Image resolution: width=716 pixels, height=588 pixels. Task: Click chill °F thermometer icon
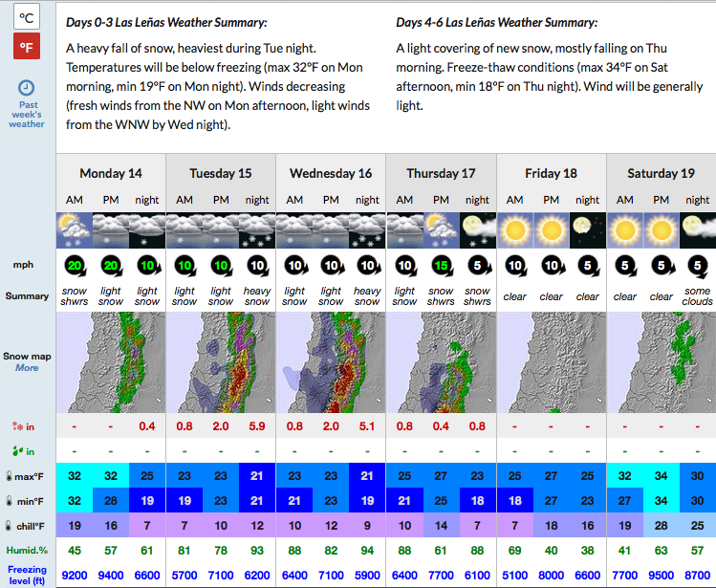pos(8,526)
